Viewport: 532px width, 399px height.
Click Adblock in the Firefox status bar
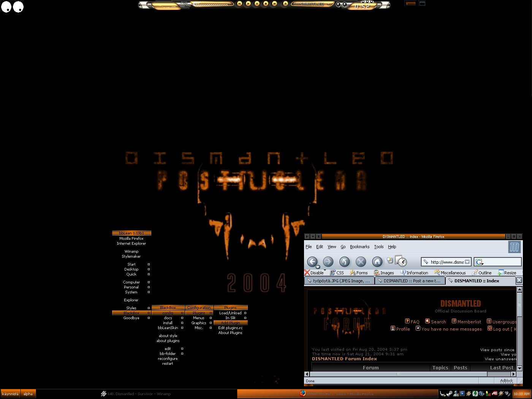(506, 381)
